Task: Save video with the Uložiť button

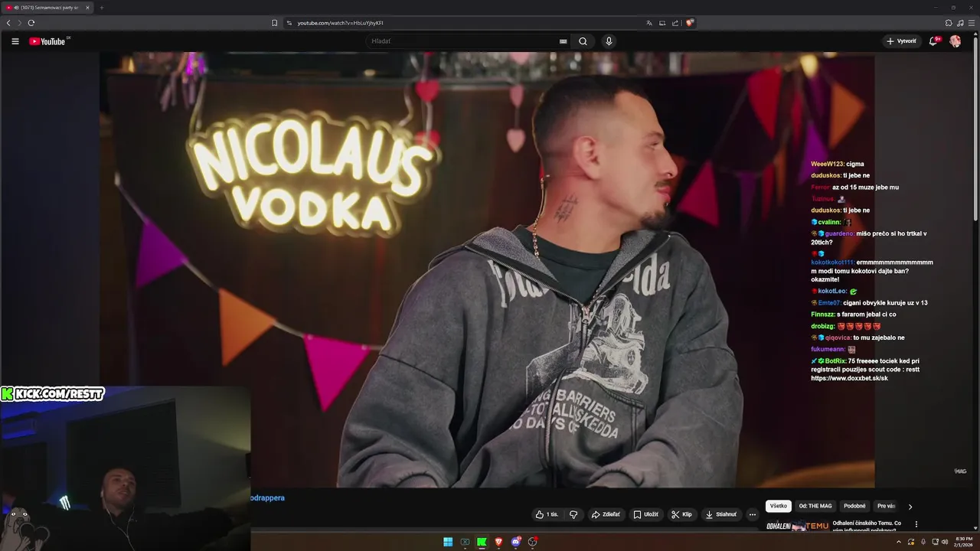Action: click(x=645, y=514)
